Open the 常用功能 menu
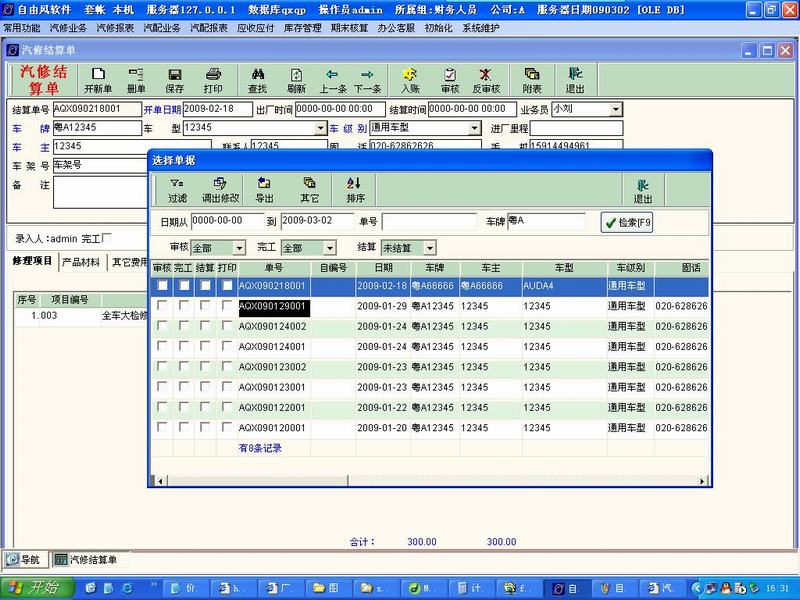Image resolution: width=800 pixels, height=600 pixels. 22,28
